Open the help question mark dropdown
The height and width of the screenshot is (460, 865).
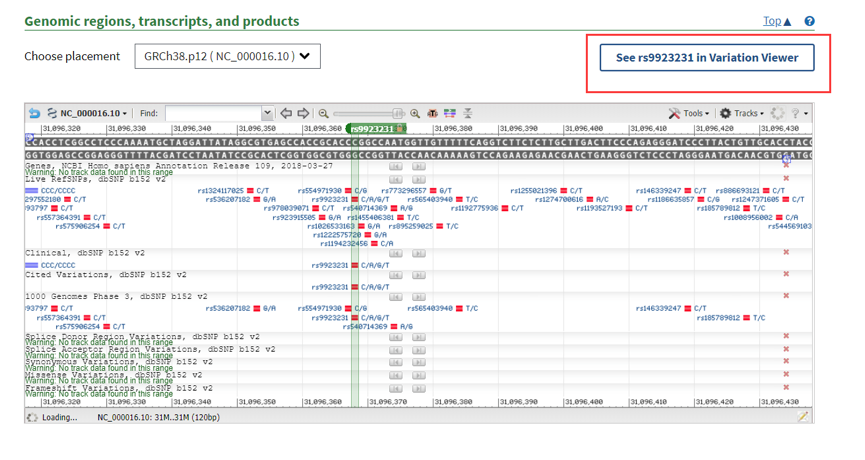[x=799, y=113]
